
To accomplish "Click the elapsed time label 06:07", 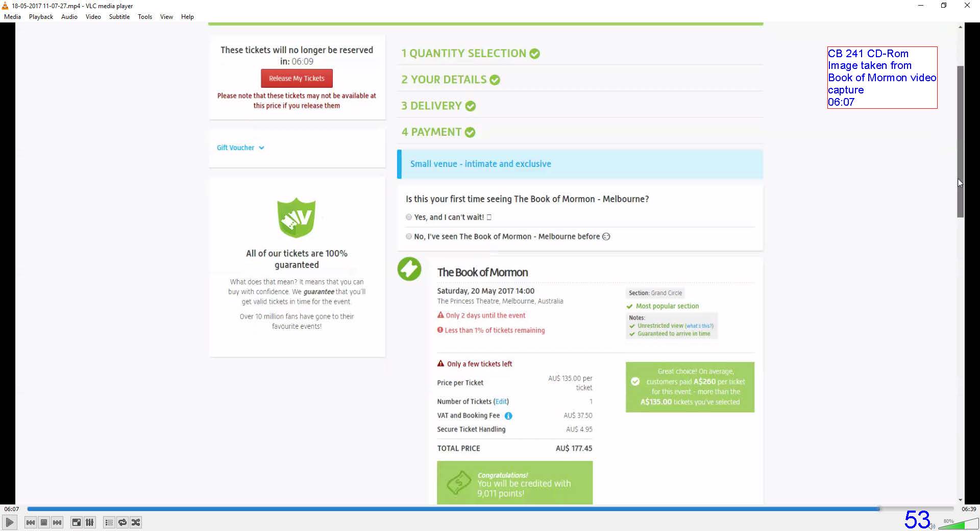I will tap(11, 509).
